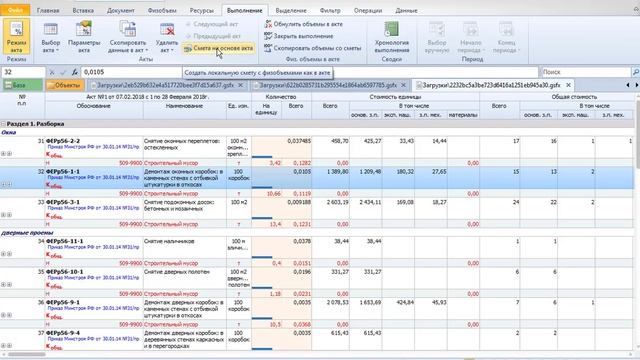
Task: Click the Снятие дверных полотен name cell
Action: click(x=184, y=278)
